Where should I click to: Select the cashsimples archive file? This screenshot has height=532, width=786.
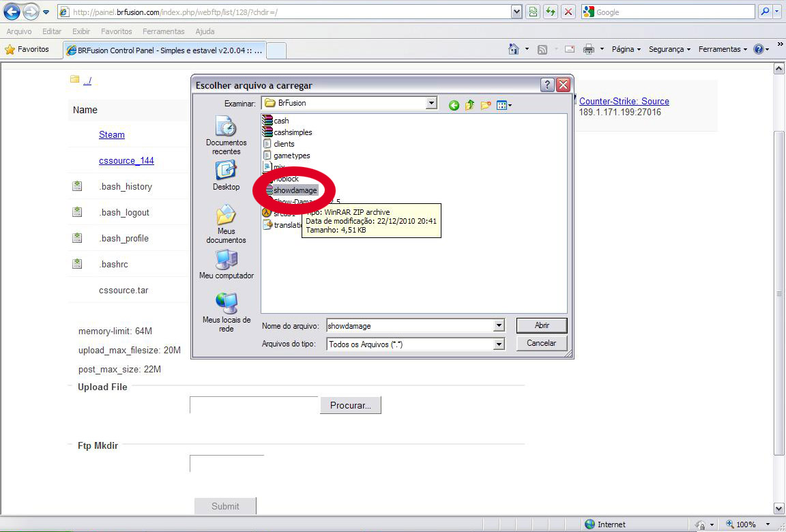point(292,132)
